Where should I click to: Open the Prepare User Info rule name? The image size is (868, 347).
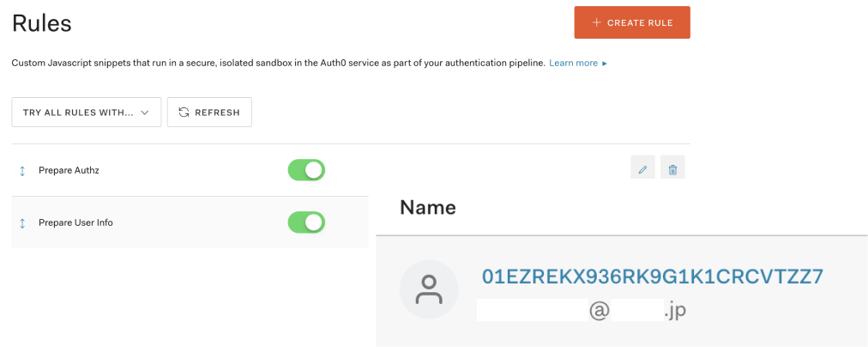[x=75, y=222]
